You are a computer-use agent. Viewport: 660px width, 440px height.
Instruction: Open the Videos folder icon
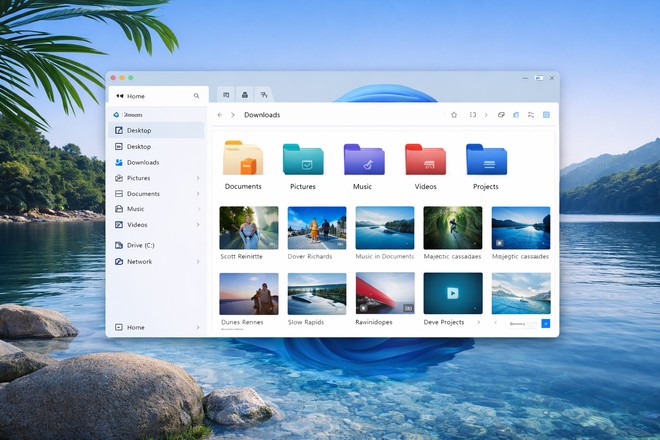coord(425,161)
